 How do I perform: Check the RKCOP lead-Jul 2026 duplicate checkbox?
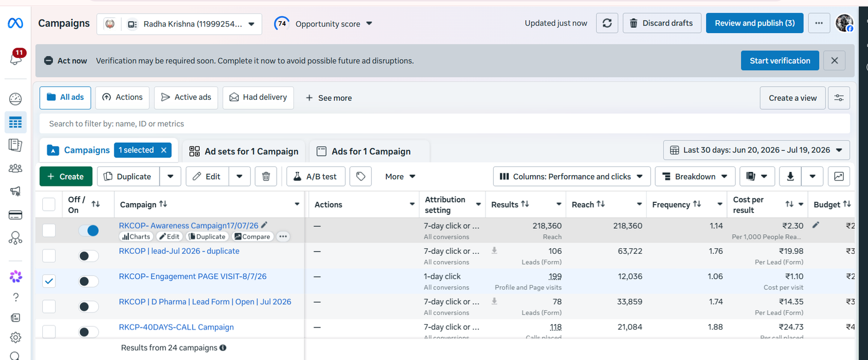[49, 256]
